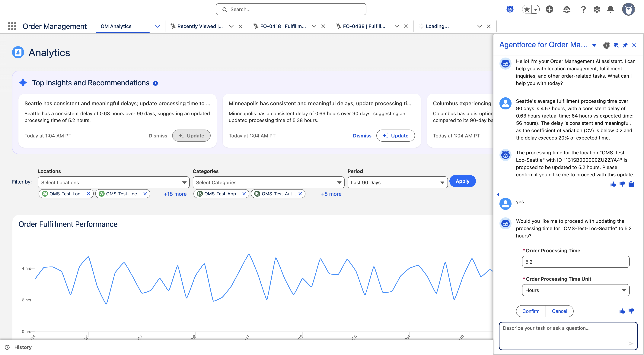Click Update on the Minneapolis insight card
Screen dimensions: 644x355
coord(396,136)
